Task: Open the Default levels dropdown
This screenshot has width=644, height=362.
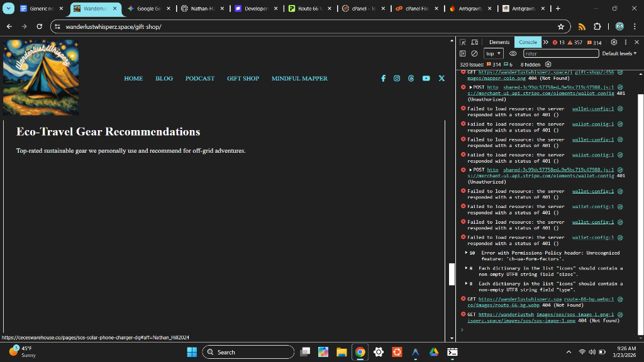Action: point(619,53)
